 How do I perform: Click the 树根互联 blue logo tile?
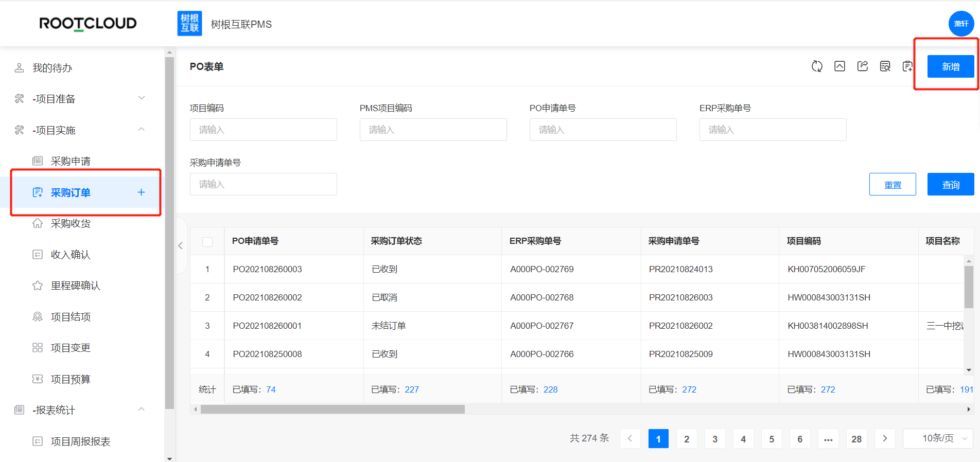point(189,24)
